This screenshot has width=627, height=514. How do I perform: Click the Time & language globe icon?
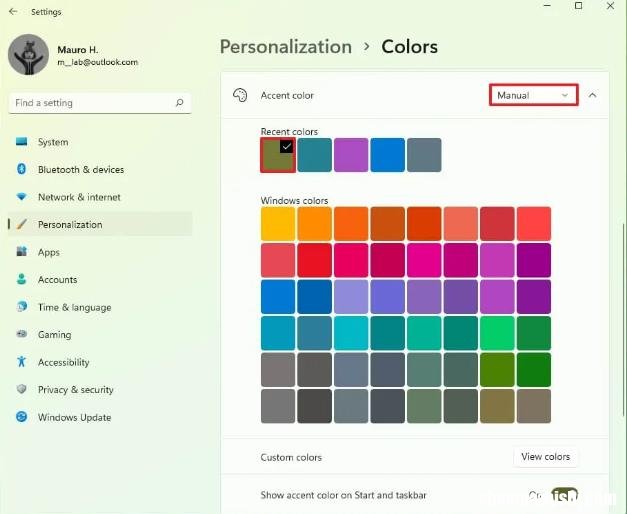point(22,307)
